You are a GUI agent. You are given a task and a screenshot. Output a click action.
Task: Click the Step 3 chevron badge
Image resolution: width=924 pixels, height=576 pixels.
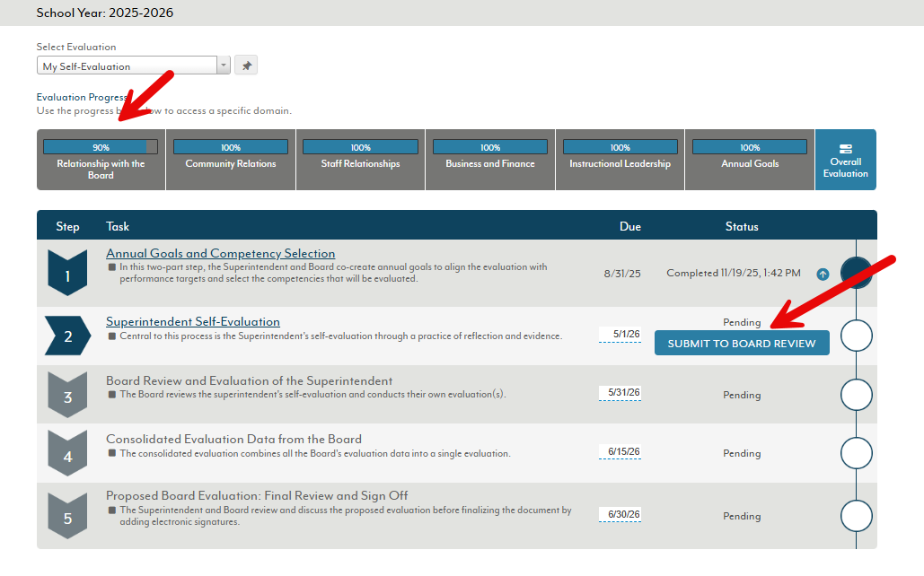[x=67, y=395]
